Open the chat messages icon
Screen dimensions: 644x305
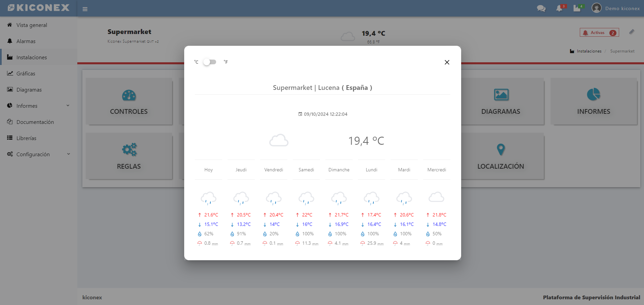coord(541,8)
